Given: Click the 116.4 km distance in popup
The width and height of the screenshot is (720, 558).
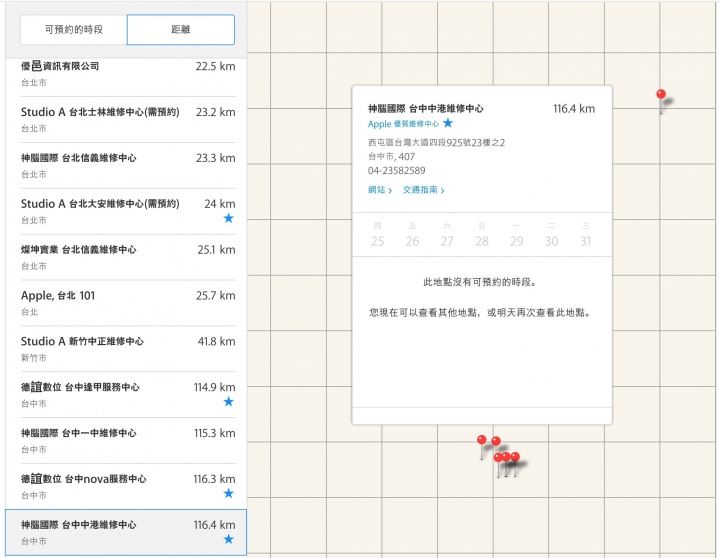Looking at the screenshot, I should (x=574, y=109).
